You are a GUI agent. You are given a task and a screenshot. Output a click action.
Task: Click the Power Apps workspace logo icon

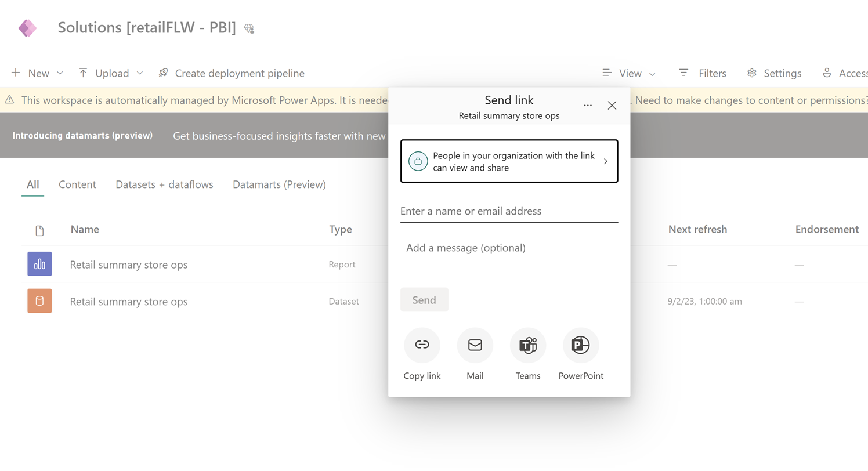[27, 28]
